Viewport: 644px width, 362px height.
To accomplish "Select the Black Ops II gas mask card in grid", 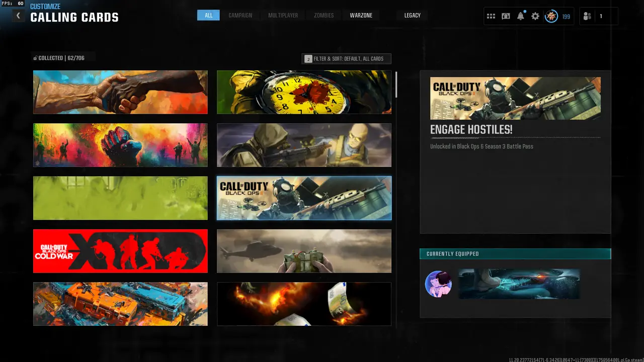I will 304,198.
